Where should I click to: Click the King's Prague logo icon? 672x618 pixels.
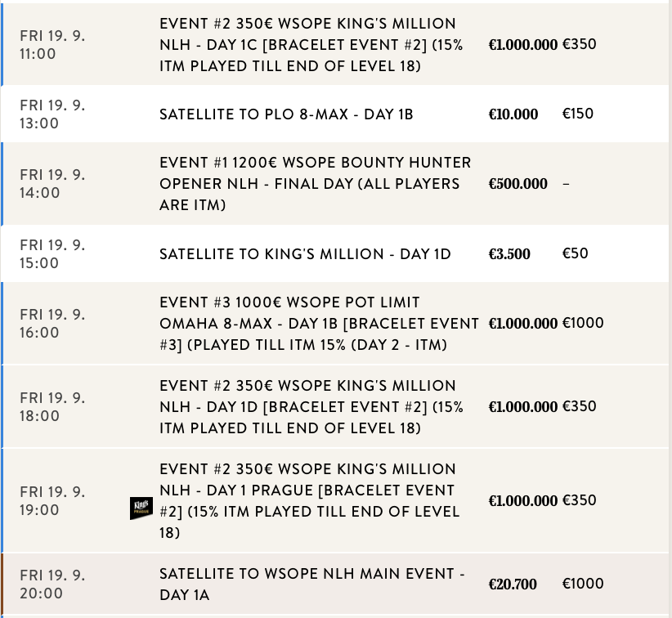click(141, 508)
